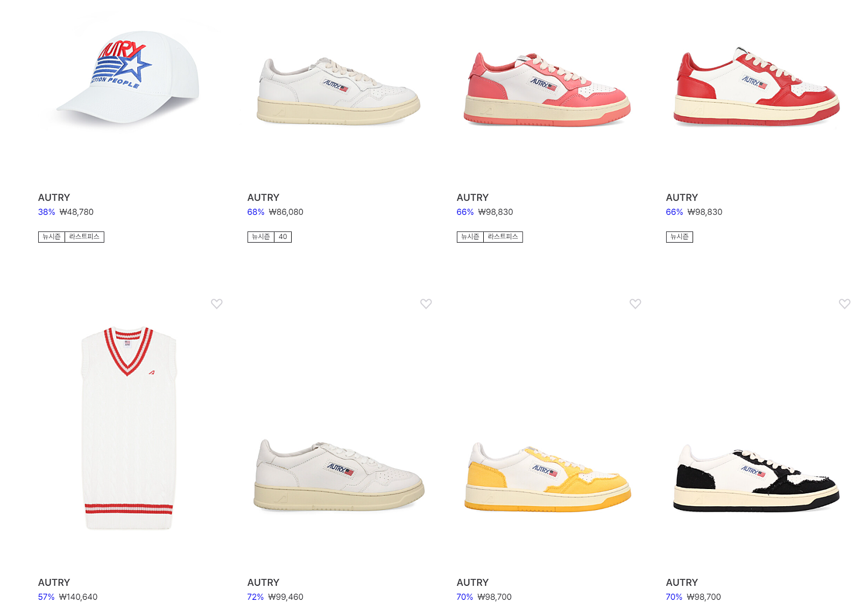This screenshot has width=861, height=616.
Task: Click AUTRY brand name under the cap
Action: pos(54,197)
